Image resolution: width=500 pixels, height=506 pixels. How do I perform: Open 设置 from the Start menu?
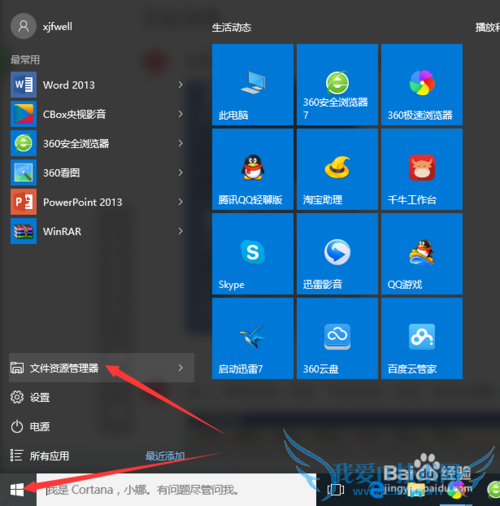(30, 397)
